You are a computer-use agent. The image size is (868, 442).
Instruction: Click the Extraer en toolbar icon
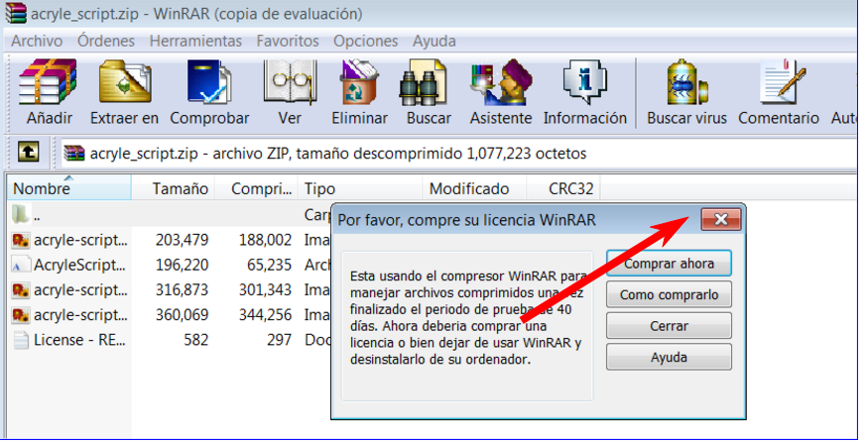125,82
